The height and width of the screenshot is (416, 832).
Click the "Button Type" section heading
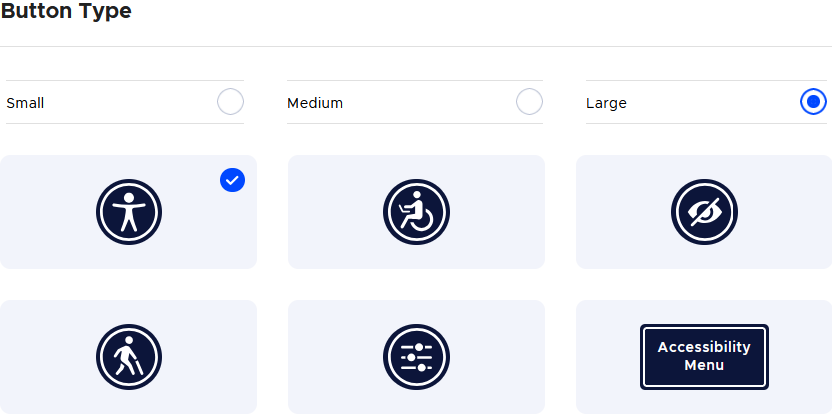(x=66, y=12)
